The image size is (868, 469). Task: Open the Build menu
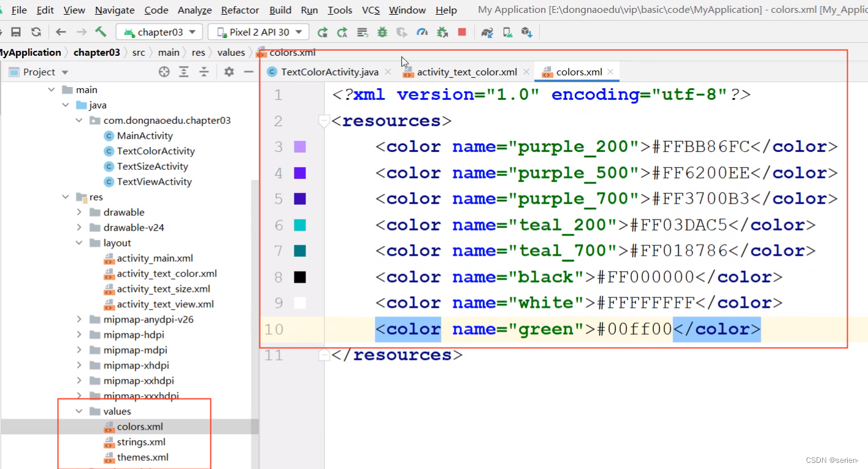tap(280, 10)
